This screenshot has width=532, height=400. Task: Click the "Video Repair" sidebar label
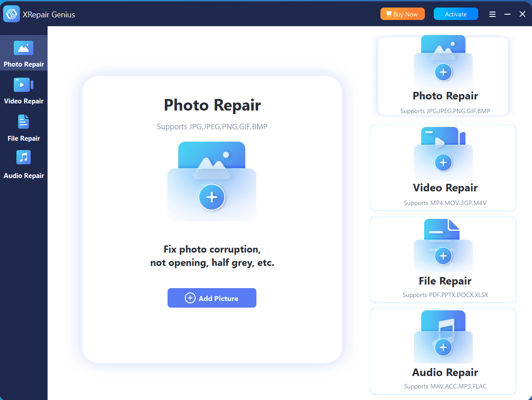pos(24,101)
